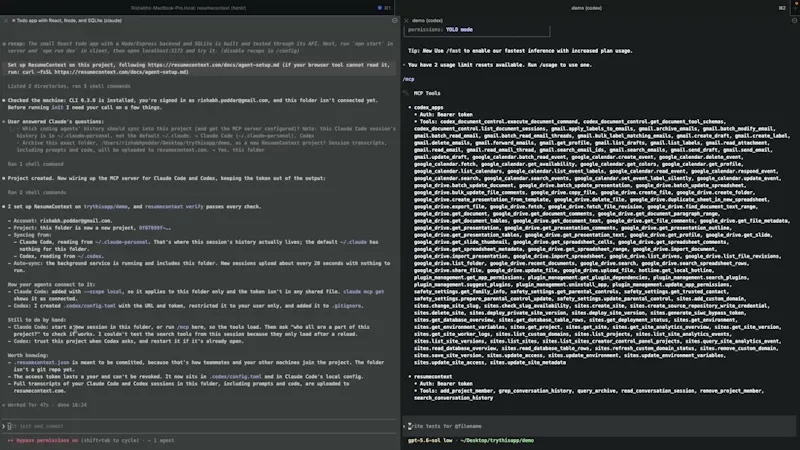Image resolution: width=800 pixels, height=450 pixels.
Task: Click the recap line at top of Claude pane
Action: coord(200,47)
